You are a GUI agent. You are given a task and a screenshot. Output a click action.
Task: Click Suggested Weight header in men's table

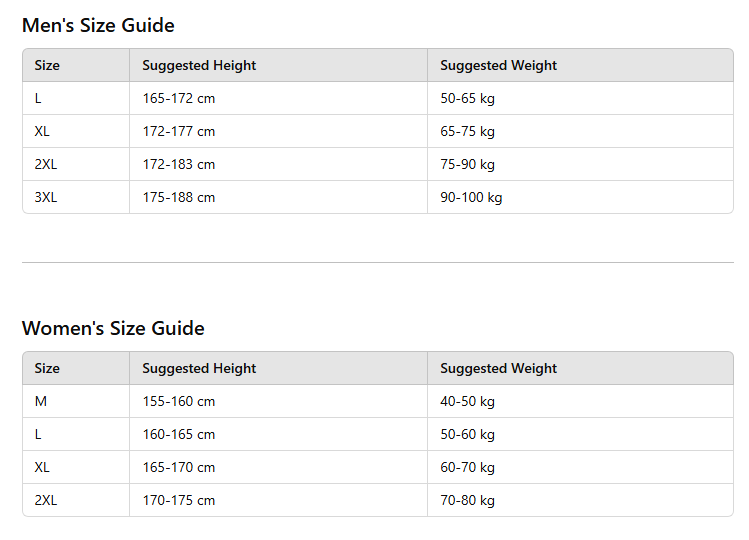click(498, 66)
